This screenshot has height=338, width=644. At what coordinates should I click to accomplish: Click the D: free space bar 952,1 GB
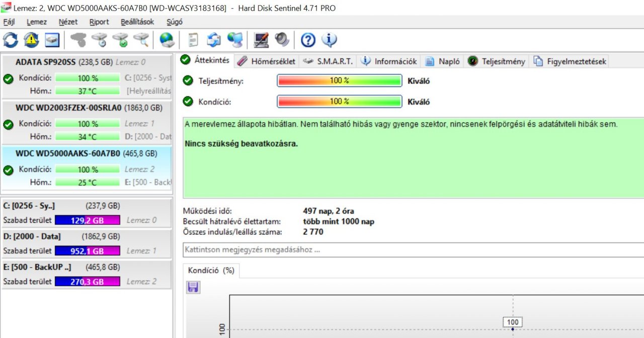[88, 250]
